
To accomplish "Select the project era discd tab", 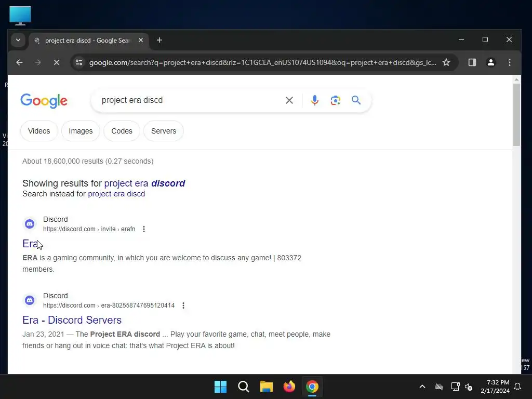I will click(x=88, y=41).
